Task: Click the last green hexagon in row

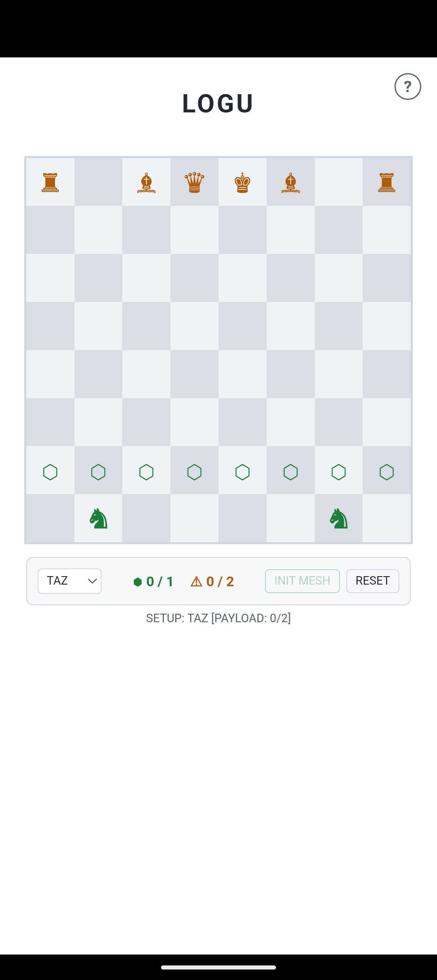Action: (386, 472)
